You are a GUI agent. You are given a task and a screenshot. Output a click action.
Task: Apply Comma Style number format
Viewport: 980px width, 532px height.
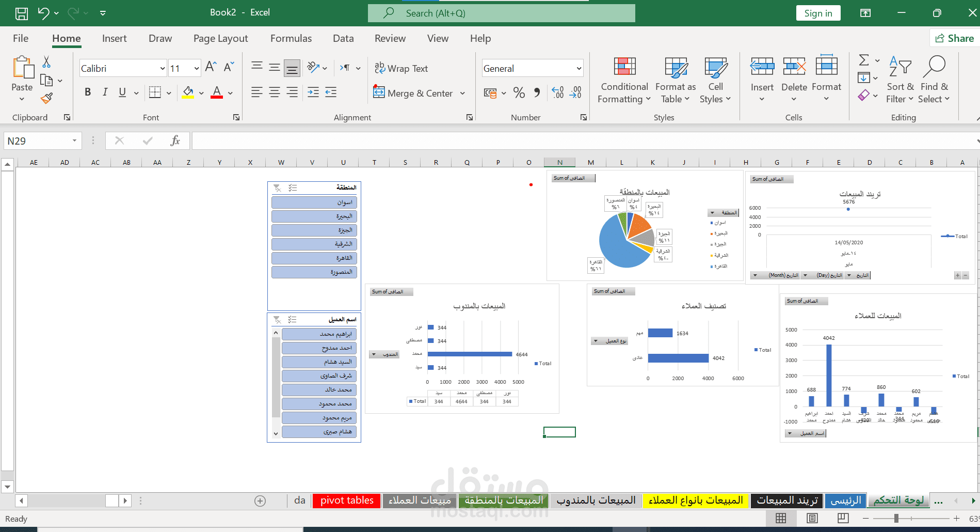pyautogui.click(x=537, y=93)
